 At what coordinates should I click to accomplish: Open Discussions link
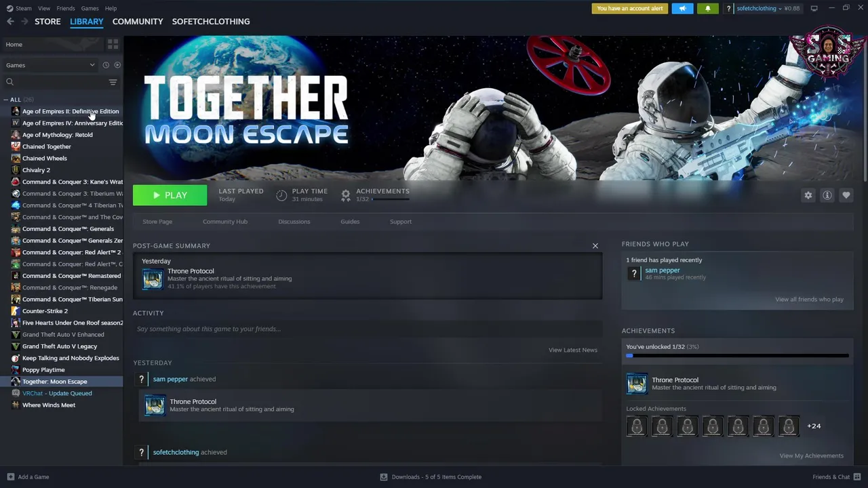tap(294, 222)
